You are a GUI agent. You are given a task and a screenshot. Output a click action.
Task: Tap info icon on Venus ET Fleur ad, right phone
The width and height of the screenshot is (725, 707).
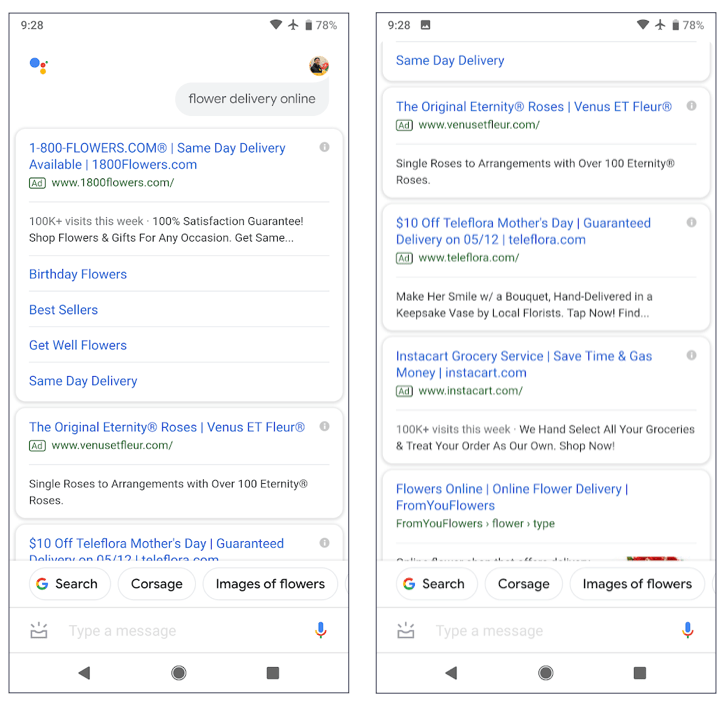pyautogui.click(x=691, y=106)
